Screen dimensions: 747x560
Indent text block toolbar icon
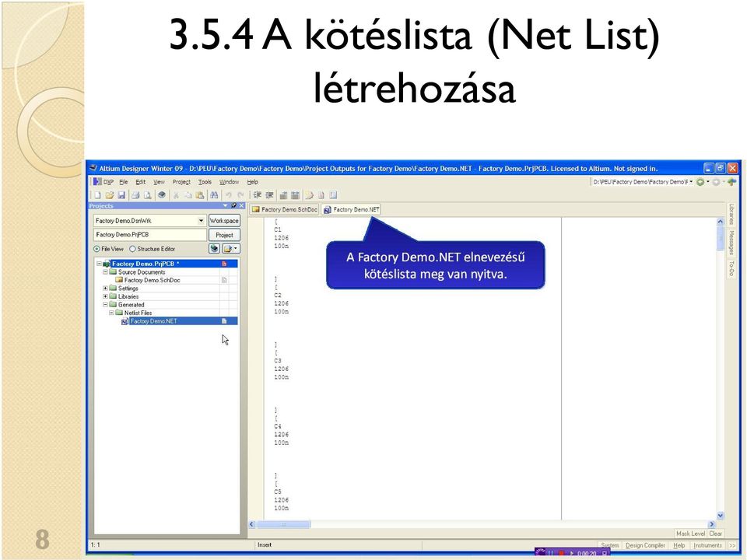(258, 195)
